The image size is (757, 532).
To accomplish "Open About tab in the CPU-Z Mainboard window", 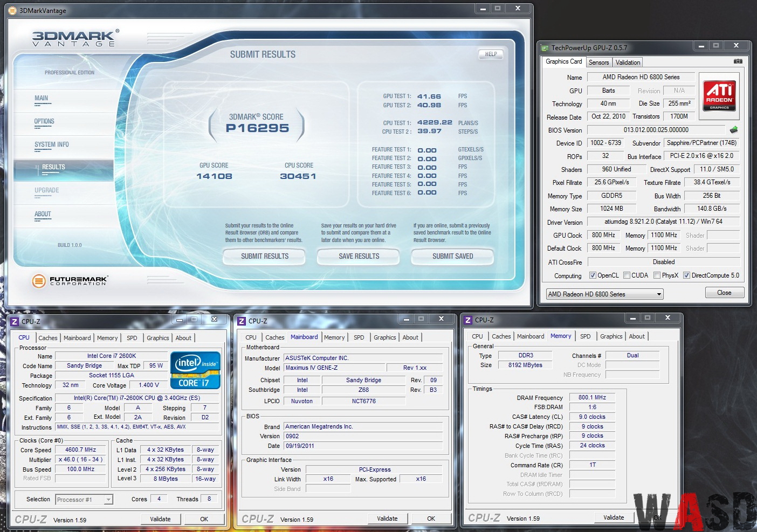I will (410, 337).
